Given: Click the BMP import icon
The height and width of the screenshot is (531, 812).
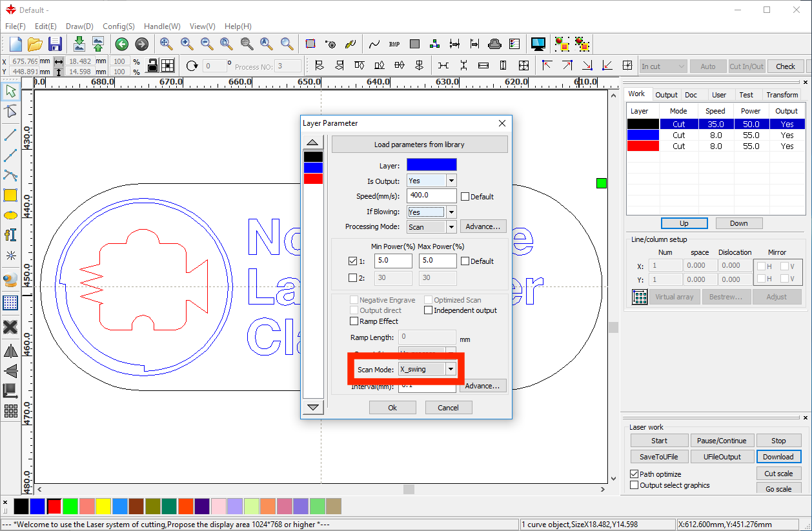Looking at the screenshot, I should (x=394, y=44).
